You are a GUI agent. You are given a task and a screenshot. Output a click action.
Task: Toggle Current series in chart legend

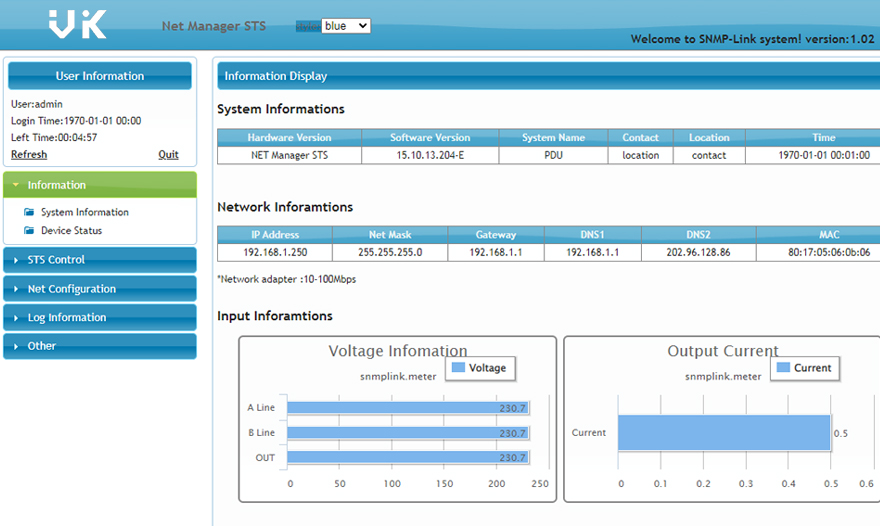pyautogui.click(x=812, y=368)
